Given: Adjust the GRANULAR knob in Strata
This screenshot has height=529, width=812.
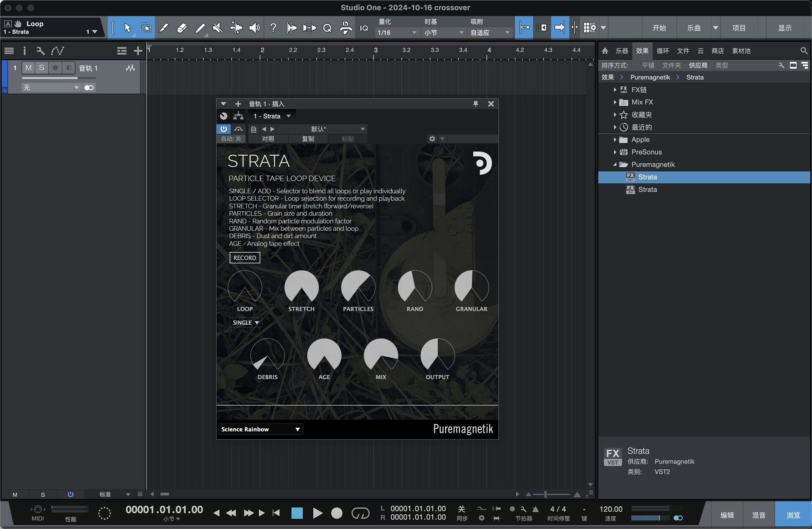Looking at the screenshot, I should (x=472, y=287).
